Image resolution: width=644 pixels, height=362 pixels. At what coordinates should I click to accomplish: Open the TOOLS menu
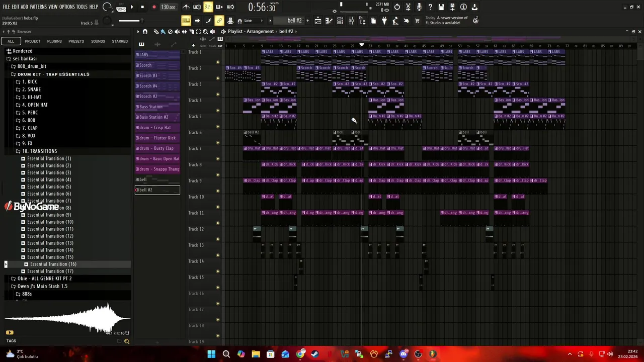pyautogui.click(x=82, y=7)
